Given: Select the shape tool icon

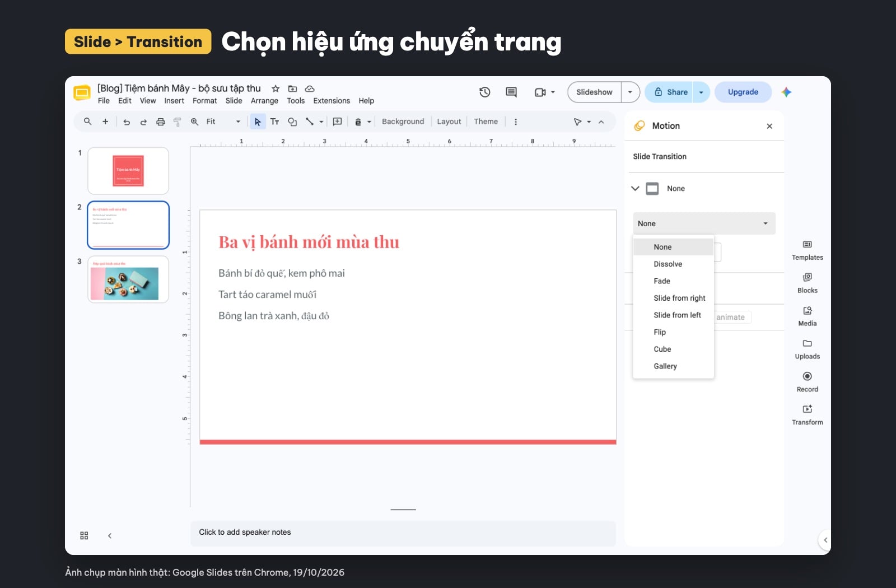Looking at the screenshot, I should pos(292,122).
